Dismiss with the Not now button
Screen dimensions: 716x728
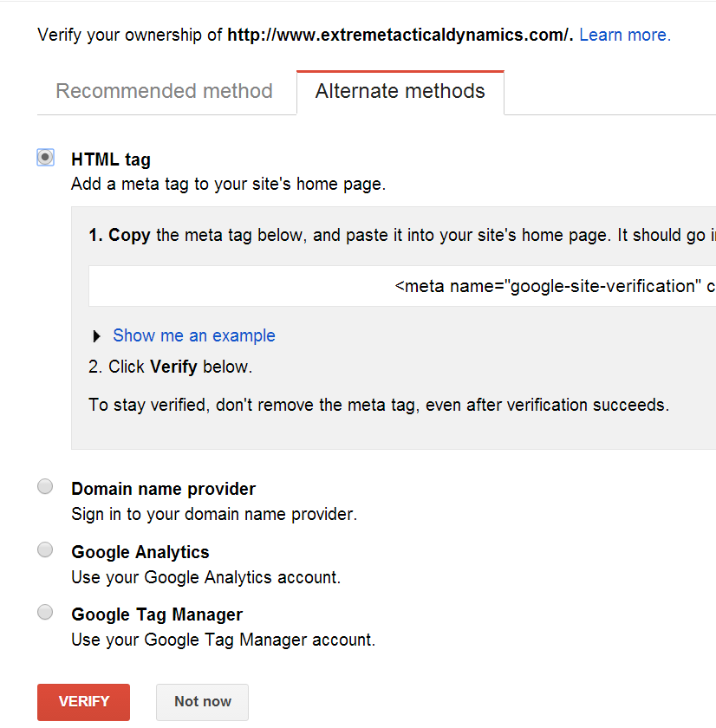click(x=203, y=701)
